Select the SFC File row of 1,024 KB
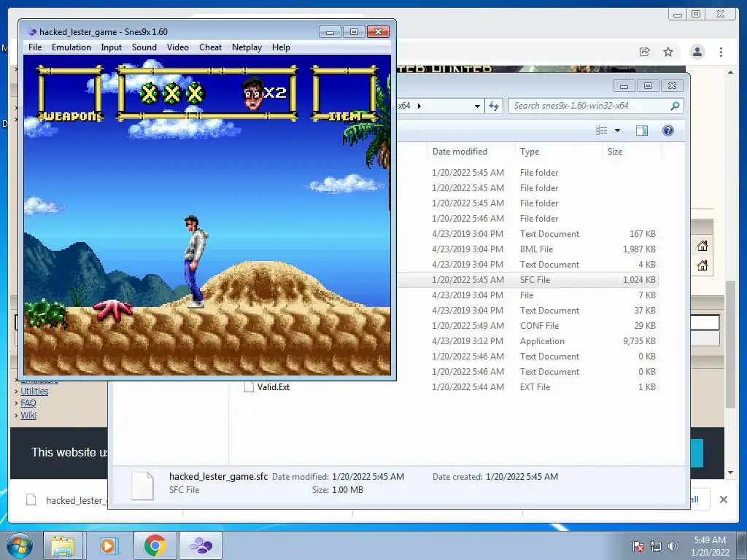 528,280
